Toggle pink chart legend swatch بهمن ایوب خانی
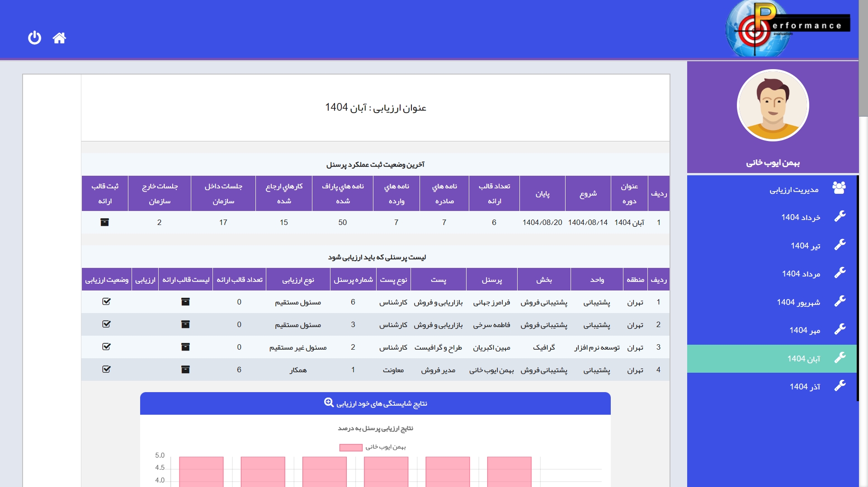 350,447
